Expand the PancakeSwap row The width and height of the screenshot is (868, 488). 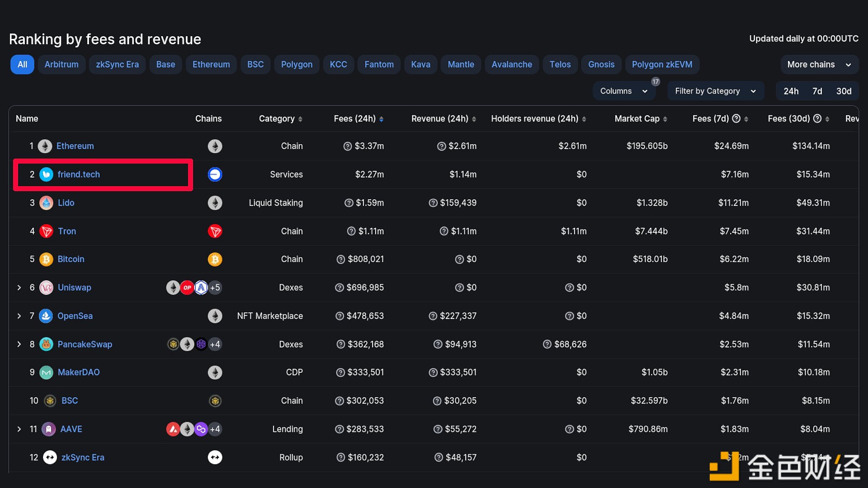pos(19,344)
